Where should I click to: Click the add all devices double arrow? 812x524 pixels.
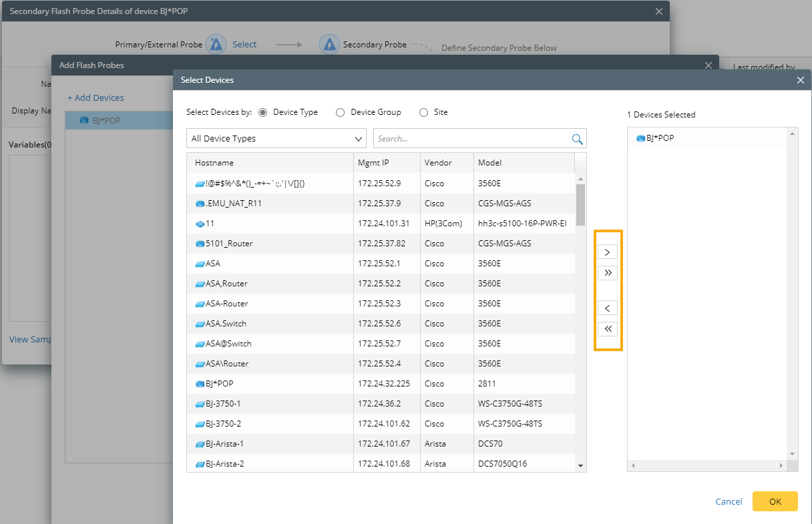[x=607, y=273]
